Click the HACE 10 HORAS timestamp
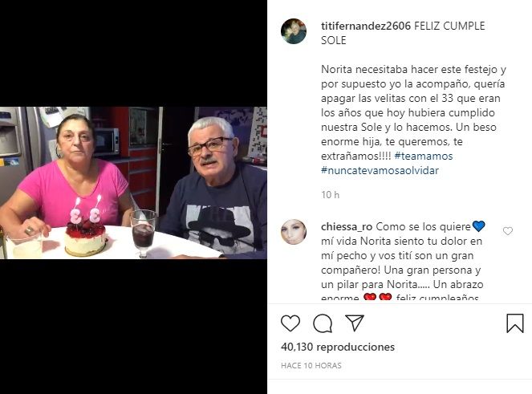 tap(311, 365)
